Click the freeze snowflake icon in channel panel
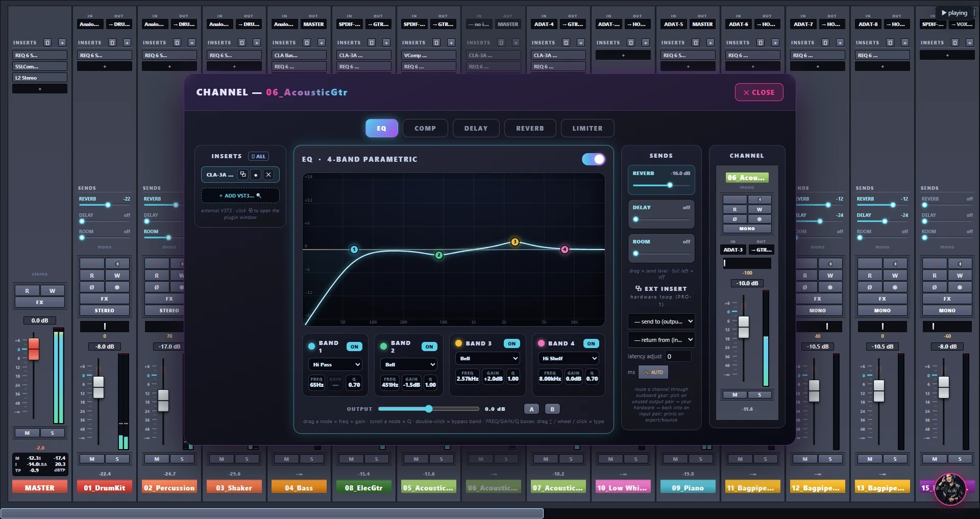Image resolution: width=980 pixels, height=519 pixels. [759, 219]
